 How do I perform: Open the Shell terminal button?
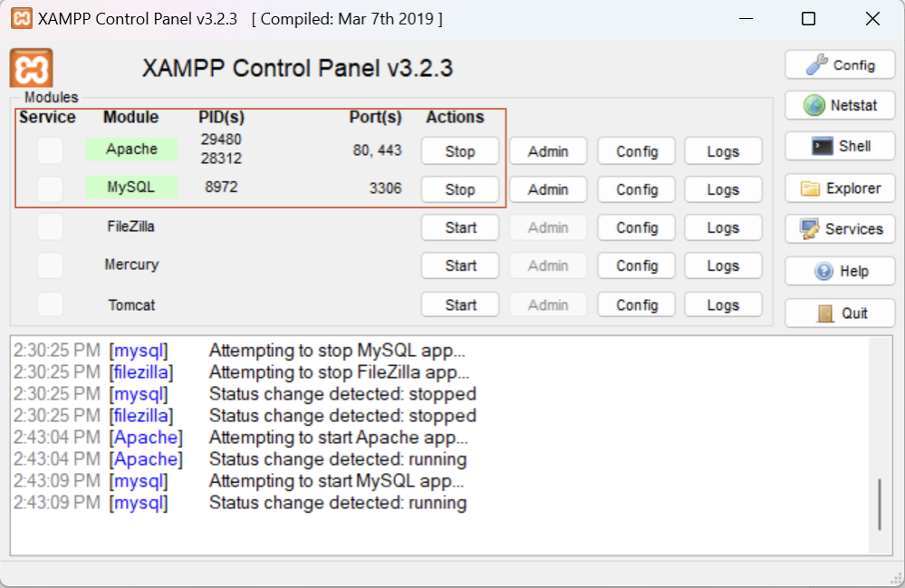(840, 147)
